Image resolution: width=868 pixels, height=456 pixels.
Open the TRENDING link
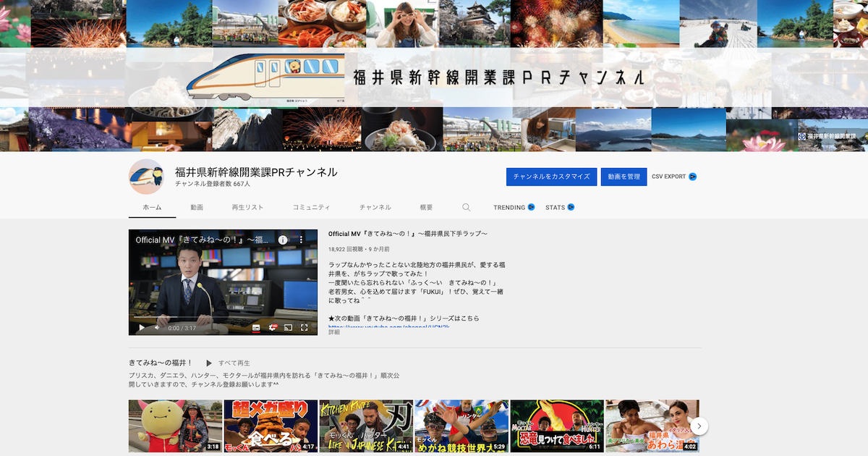[509, 208]
